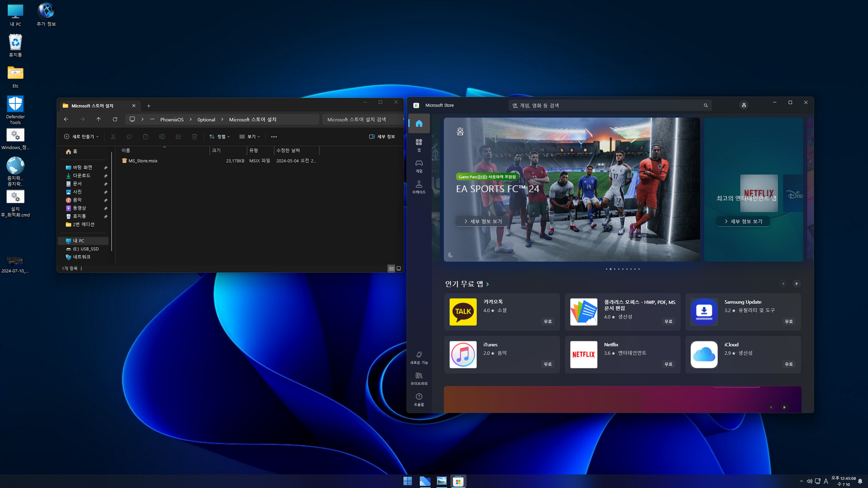868x488 pixels.
Task: Switch to large thumbnails view in status bar
Action: coord(399,268)
